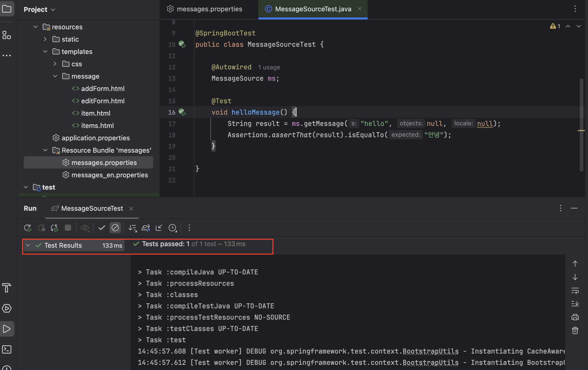This screenshot has height=370, width=588.
Task: Open the Terminal tool window icon
Action: 7,349
